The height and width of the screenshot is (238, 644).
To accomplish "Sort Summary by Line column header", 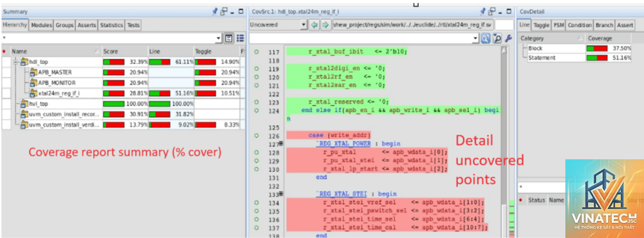I will [x=170, y=52].
